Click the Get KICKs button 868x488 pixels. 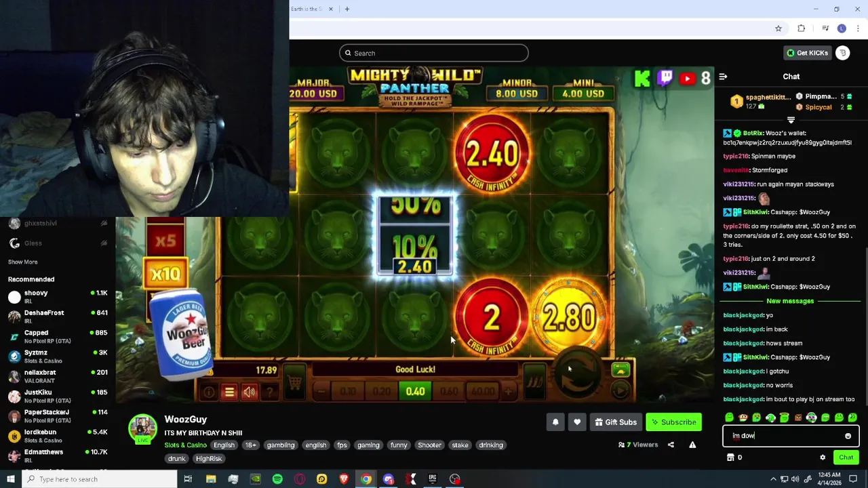[x=807, y=53]
